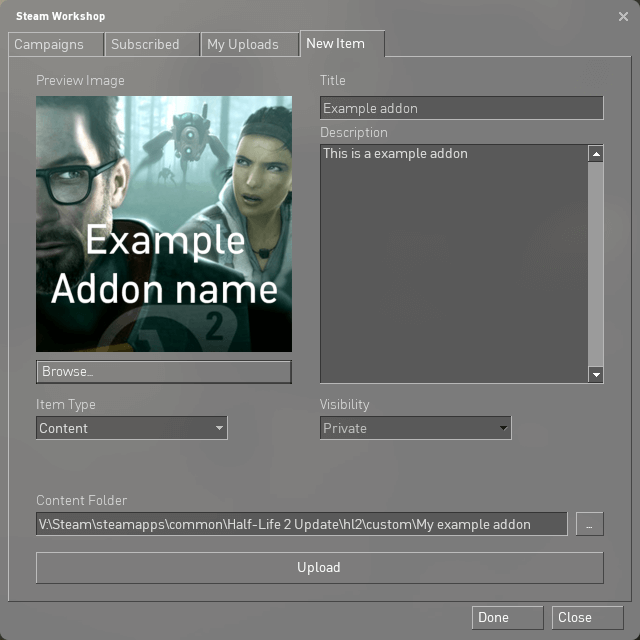Screen dimensions: 640x640
Task: Click description scrollbar up arrow
Action: point(596,154)
